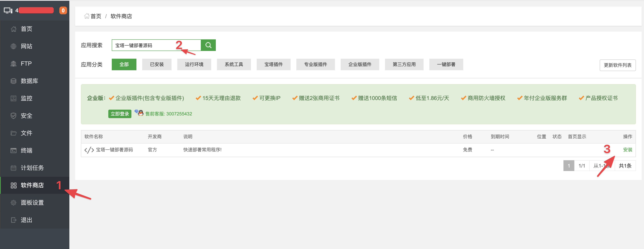644x249 pixels.
Task: Click the 共1条 total count text
Action: click(x=625, y=166)
